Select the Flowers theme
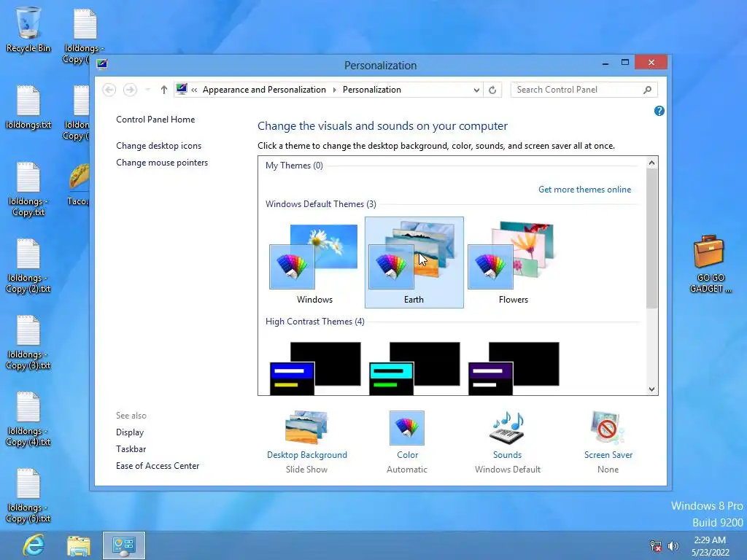Viewport: 747px width, 560px height. [x=513, y=262]
